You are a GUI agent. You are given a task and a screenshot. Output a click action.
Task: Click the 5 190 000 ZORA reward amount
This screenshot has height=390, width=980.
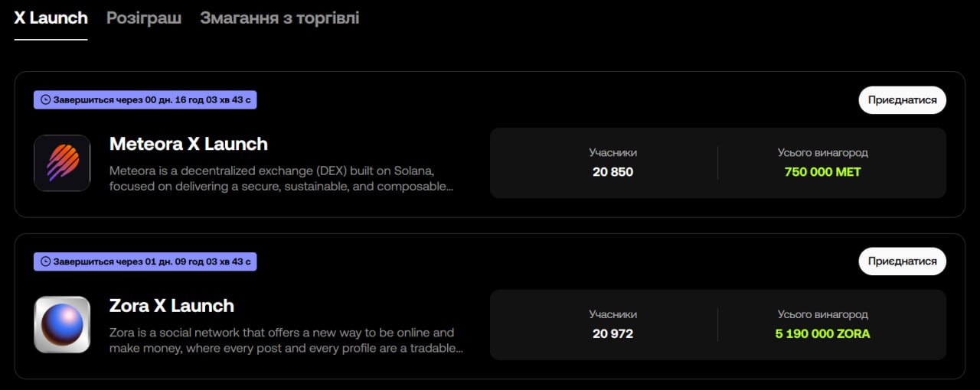click(x=822, y=334)
